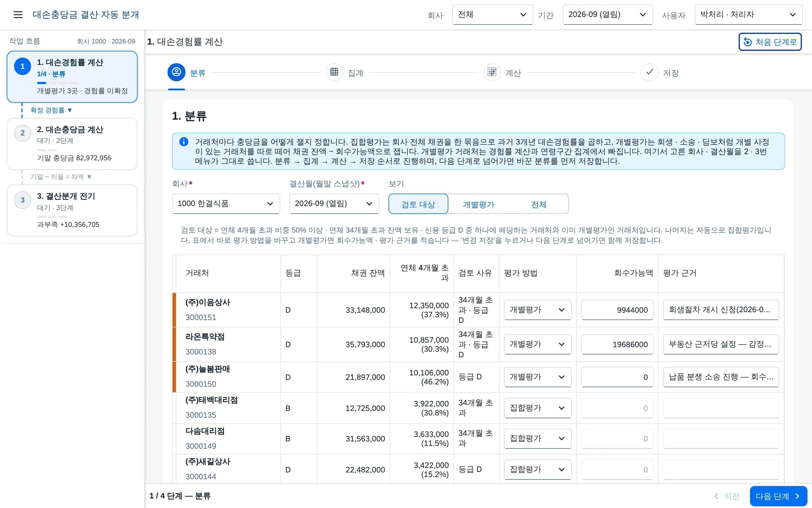Screen dimensions: 812x508
Task: Click the 대손충당금 결산 자동 분개 title
Action: click(85, 14)
